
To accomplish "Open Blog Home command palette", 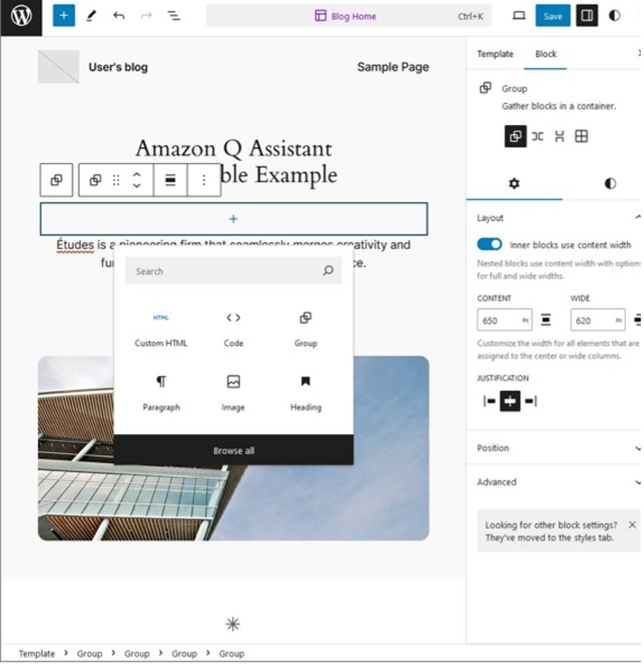I will click(x=349, y=16).
